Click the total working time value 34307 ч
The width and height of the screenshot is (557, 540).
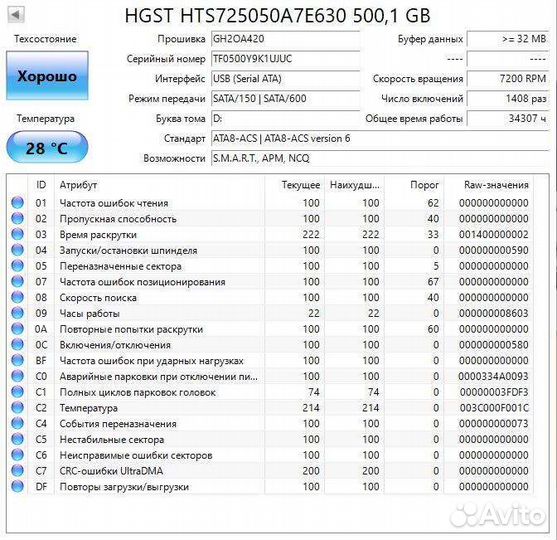pyautogui.click(x=508, y=118)
